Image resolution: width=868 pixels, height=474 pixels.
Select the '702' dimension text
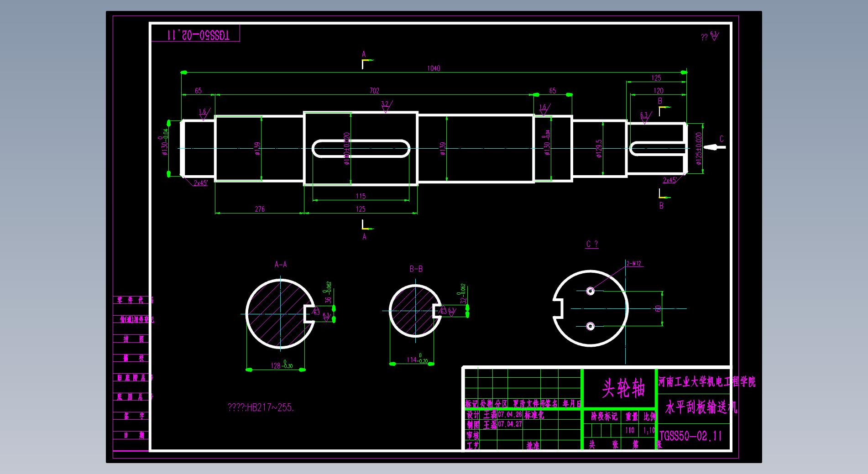pyautogui.click(x=374, y=91)
